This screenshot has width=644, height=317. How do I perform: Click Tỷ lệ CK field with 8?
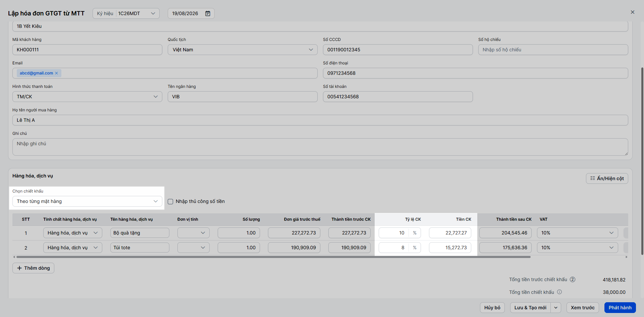[394, 248]
